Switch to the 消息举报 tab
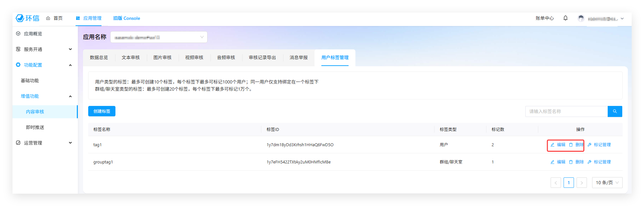 298,58
